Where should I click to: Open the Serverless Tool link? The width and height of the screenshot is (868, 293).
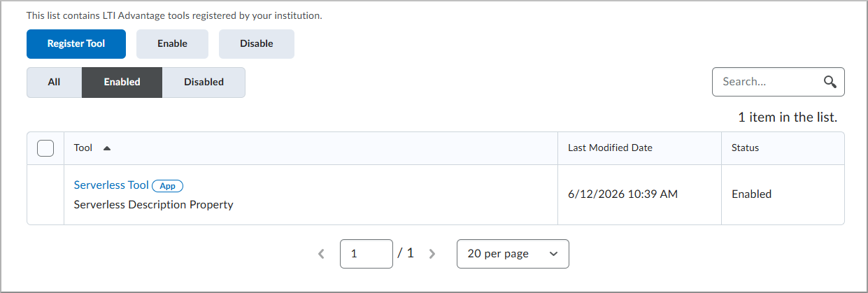111,185
